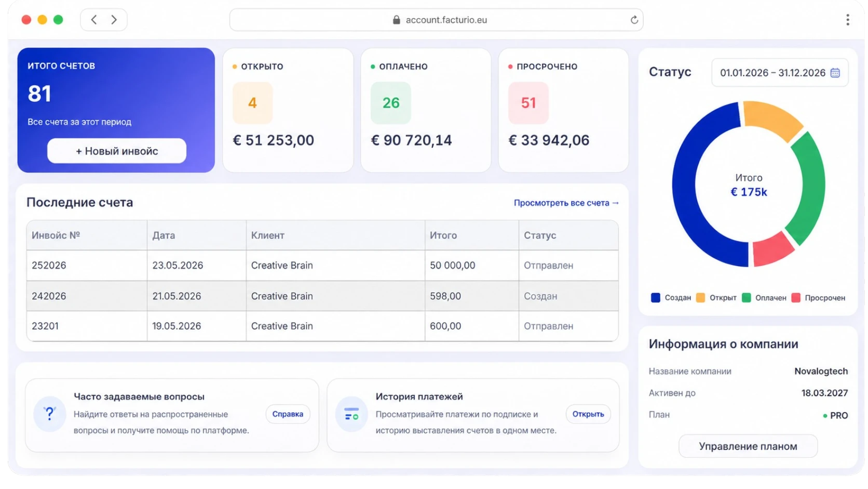Create a new invoice with Новый инвойс
Image resolution: width=868 pixels, height=489 pixels.
pos(117,151)
